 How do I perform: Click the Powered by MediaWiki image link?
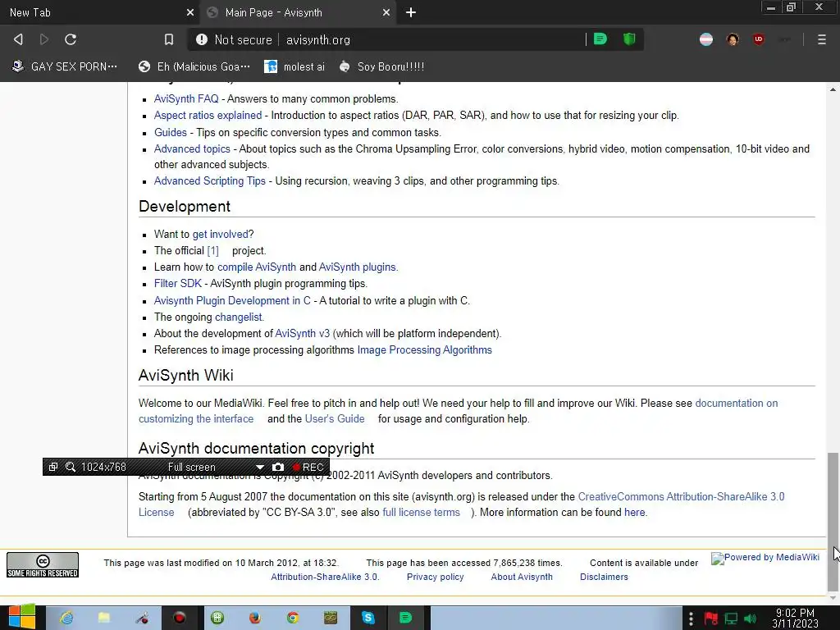pyautogui.click(x=765, y=558)
